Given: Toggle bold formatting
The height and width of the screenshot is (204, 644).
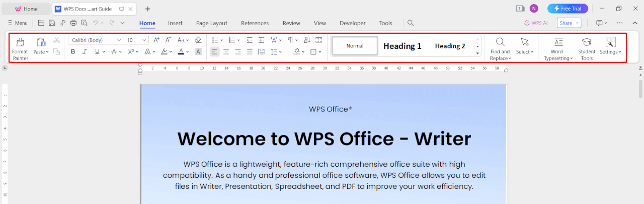Looking at the screenshot, I should (73, 51).
